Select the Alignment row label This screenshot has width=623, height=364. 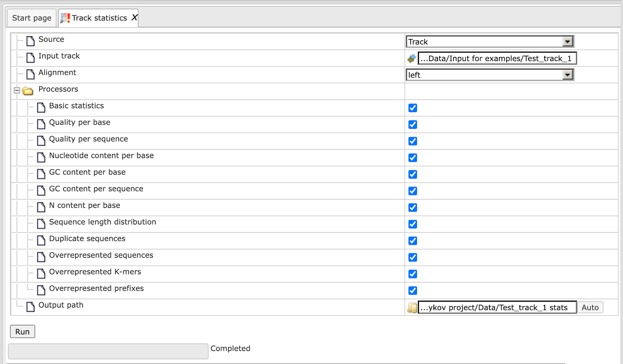[x=57, y=72]
